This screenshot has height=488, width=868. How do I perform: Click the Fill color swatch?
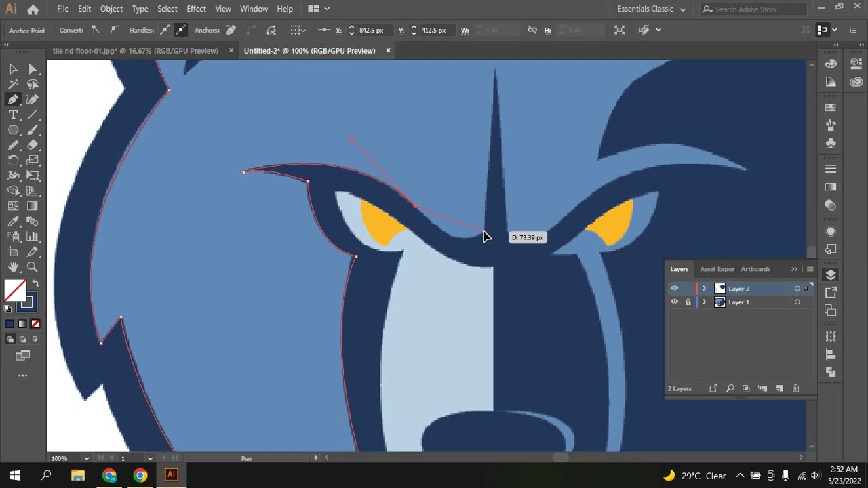[x=15, y=291]
